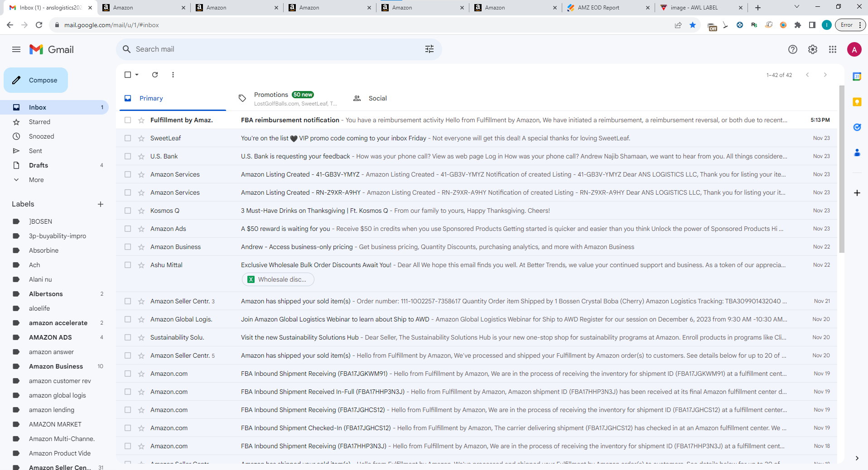Open the More options three-dot menu
The image size is (868, 470).
pos(173,75)
